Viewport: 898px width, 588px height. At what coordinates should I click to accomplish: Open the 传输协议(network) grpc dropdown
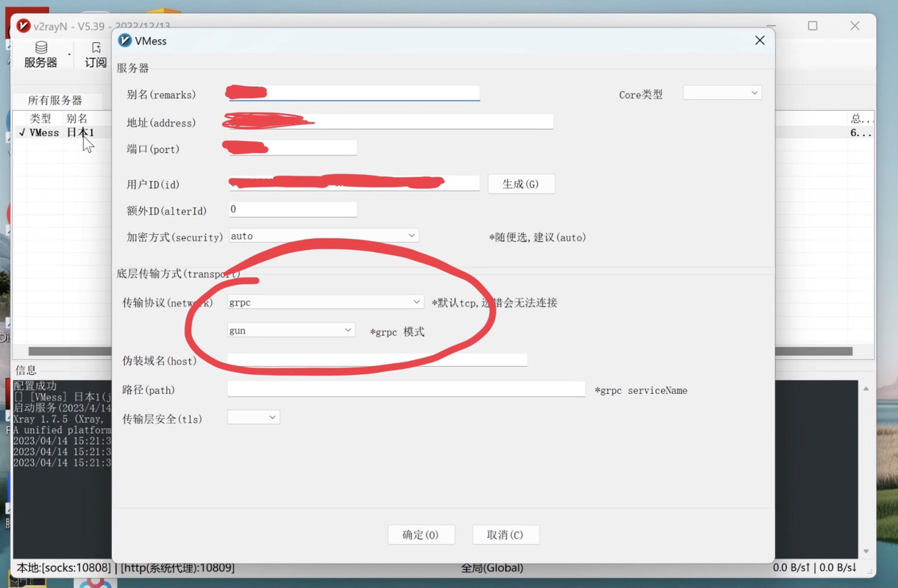326,302
